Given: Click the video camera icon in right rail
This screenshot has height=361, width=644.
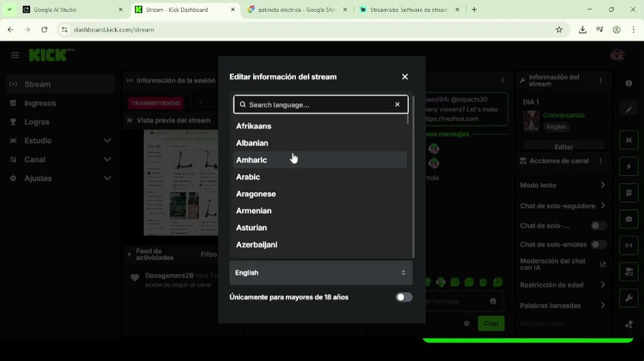Looking at the screenshot, I should 629,272.
